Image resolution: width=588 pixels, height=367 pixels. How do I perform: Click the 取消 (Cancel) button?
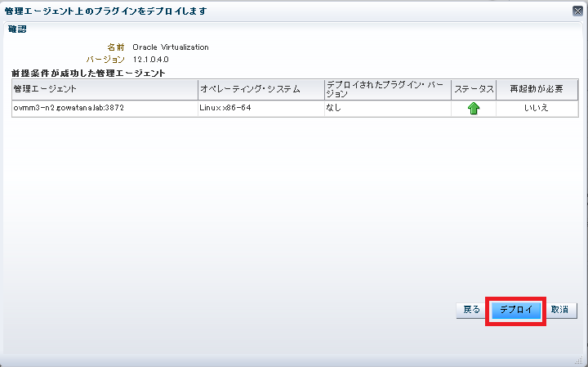coord(559,311)
